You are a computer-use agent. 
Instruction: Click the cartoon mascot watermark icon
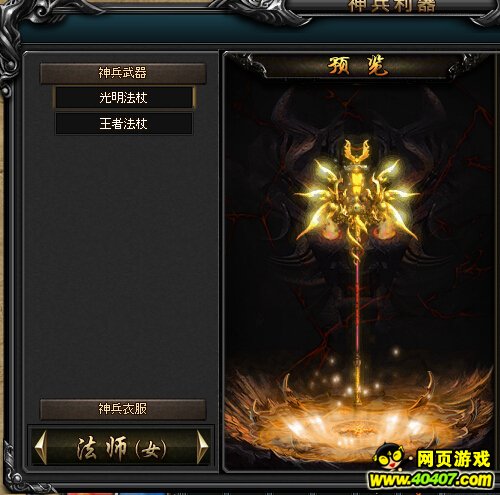point(390,458)
